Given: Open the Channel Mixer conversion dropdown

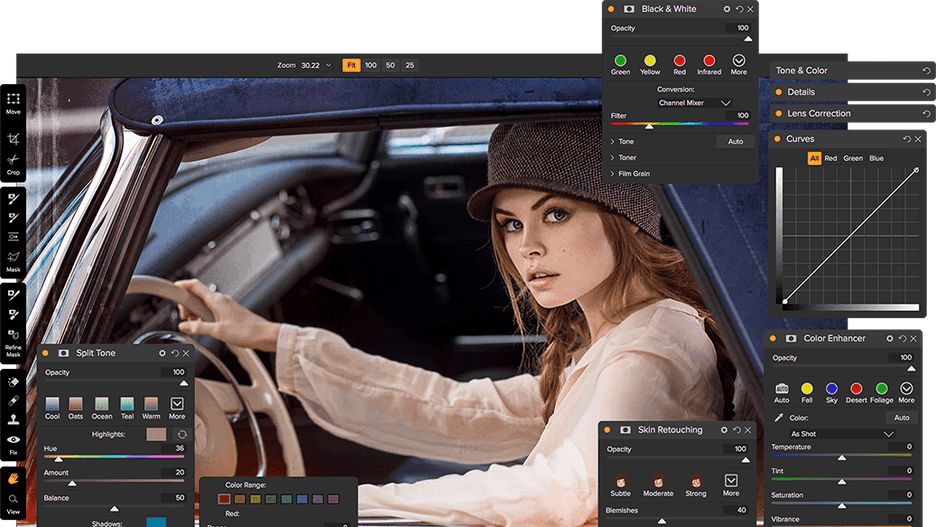Looking at the screenshot, I should pyautogui.click(x=694, y=103).
